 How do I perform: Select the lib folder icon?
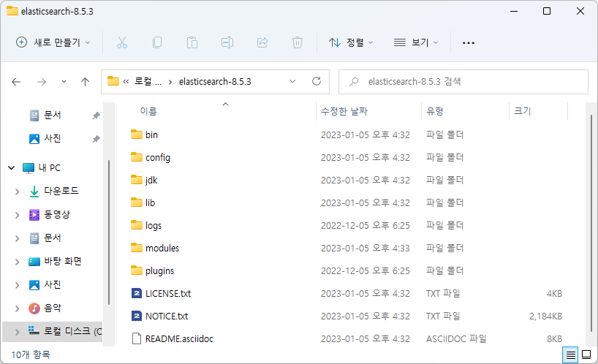(x=137, y=202)
